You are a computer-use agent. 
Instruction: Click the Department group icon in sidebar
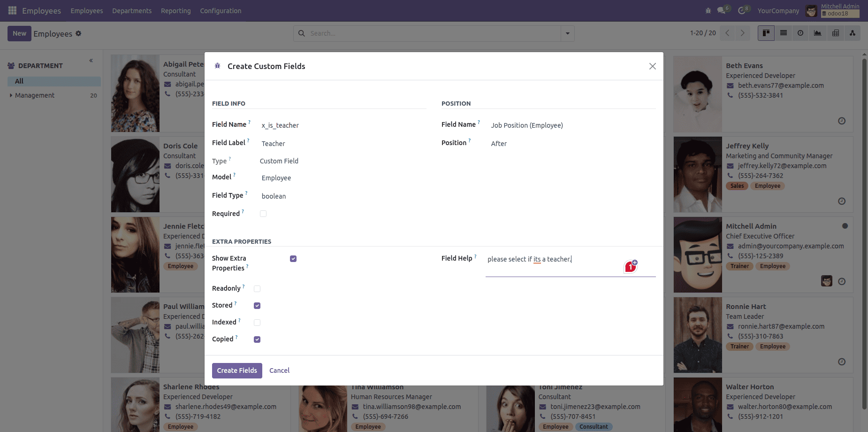tap(11, 66)
